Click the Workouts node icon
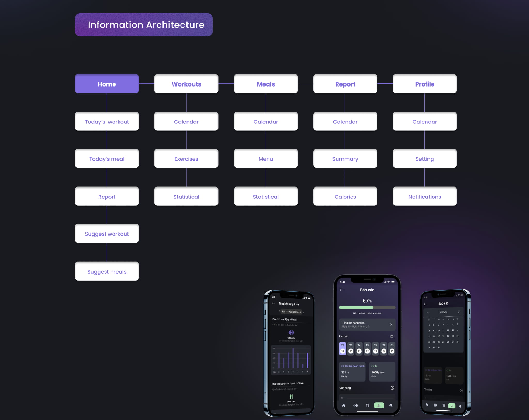529x420 pixels. coord(186,84)
